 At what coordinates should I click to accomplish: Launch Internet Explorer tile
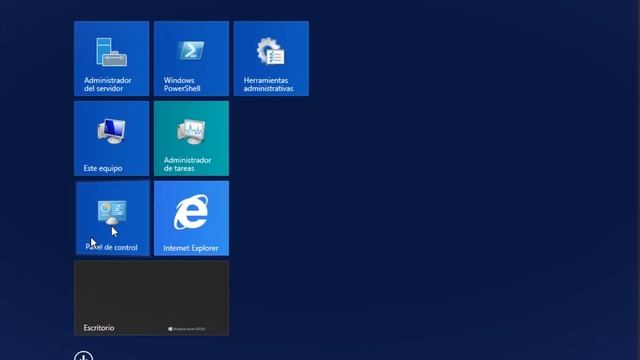[191, 218]
